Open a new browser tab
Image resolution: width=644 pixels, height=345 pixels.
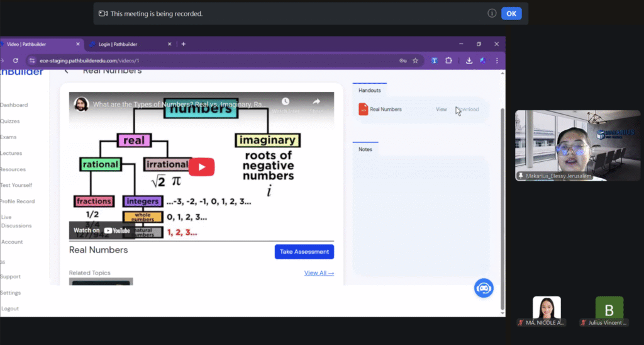183,44
